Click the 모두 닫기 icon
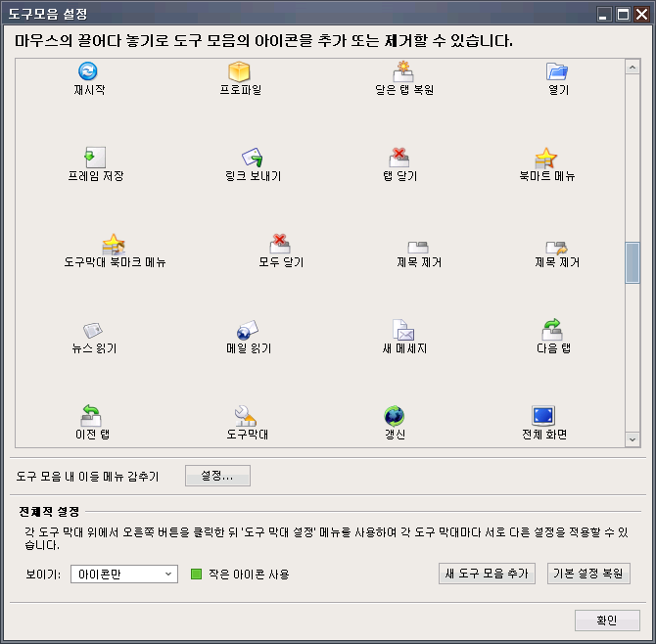This screenshot has height=644, width=656. click(280, 244)
